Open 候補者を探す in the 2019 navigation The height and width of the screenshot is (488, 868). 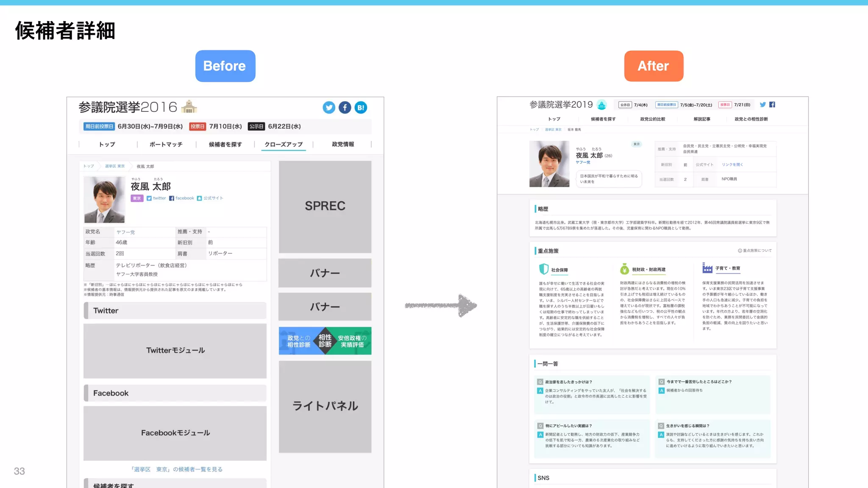pos(603,119)
